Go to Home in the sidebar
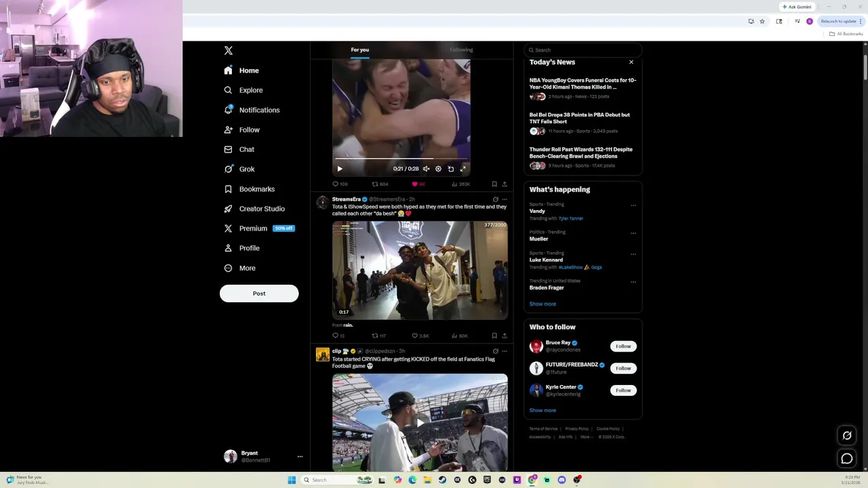 pyautogui.click(x=241, y=70)
